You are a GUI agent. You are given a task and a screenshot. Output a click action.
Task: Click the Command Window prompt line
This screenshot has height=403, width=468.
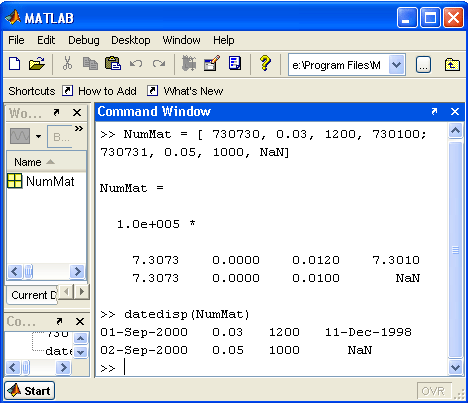[x=272, y=368]
